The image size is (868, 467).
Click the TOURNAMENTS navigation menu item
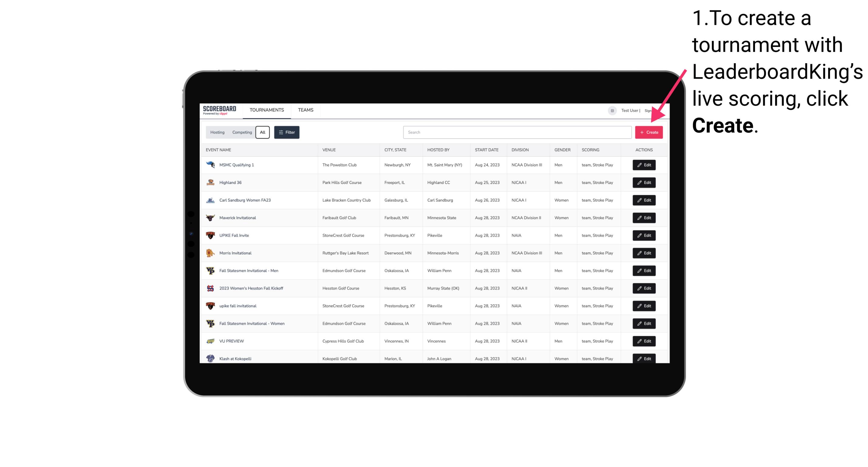(267, 110)
